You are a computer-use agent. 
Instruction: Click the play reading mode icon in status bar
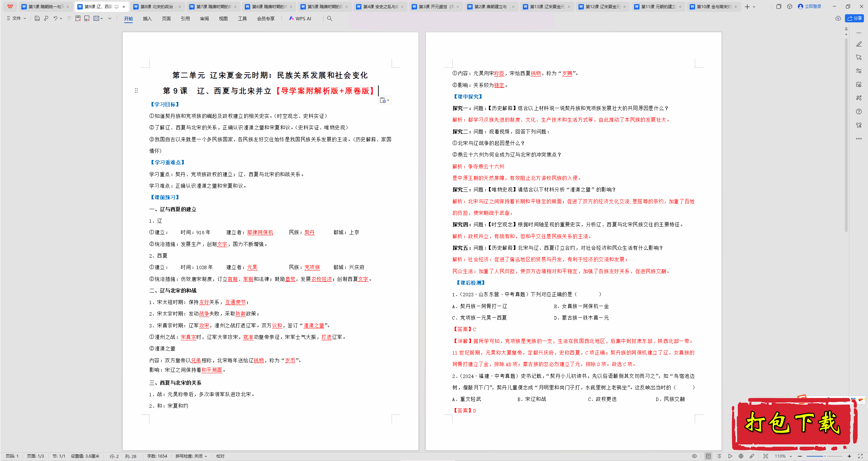(730, 456)
